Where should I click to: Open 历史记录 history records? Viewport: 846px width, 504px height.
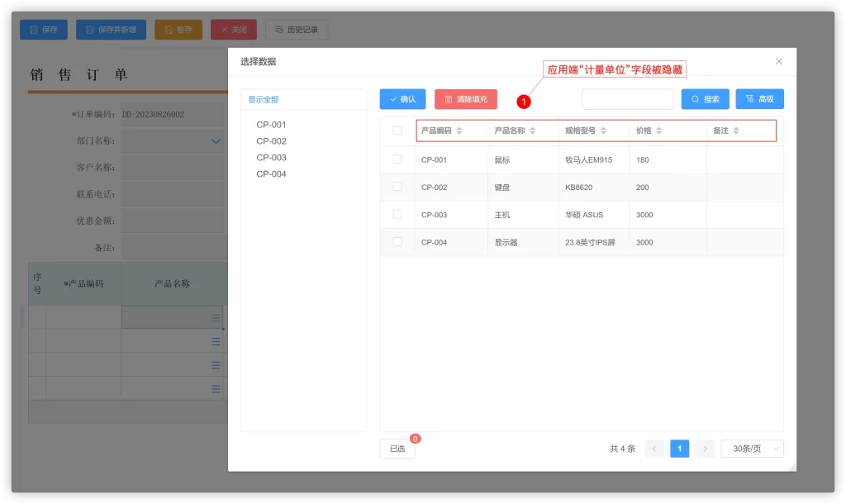click(x=297, y=30)
